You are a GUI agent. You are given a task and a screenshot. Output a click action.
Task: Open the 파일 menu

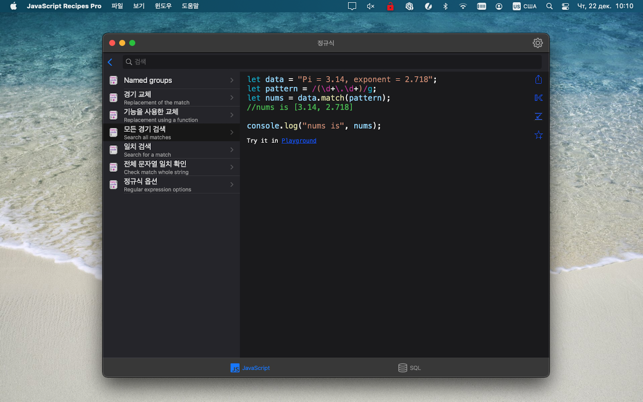point(117,6)
